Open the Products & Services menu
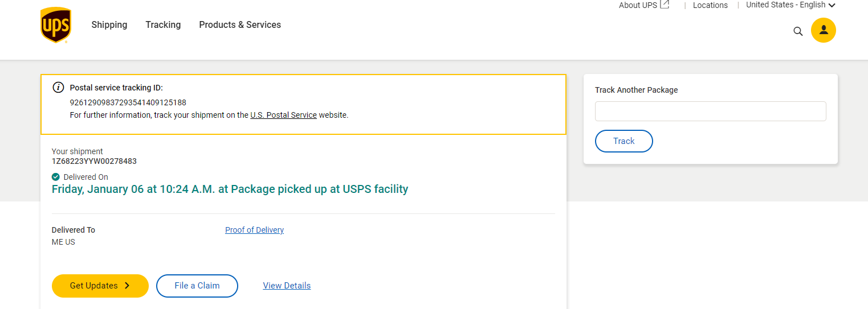Screen dimensions: 868x309 point(240,25)
